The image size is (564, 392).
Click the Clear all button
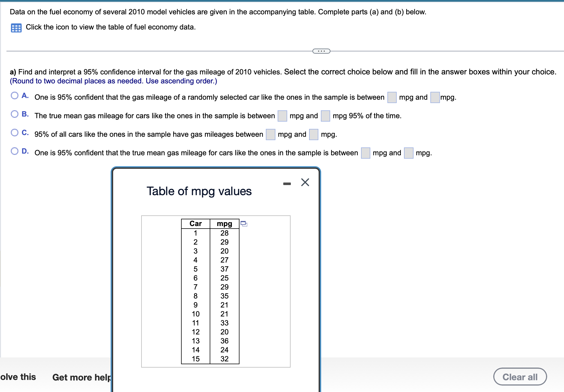pyautogui.click(x=520, y=377)
